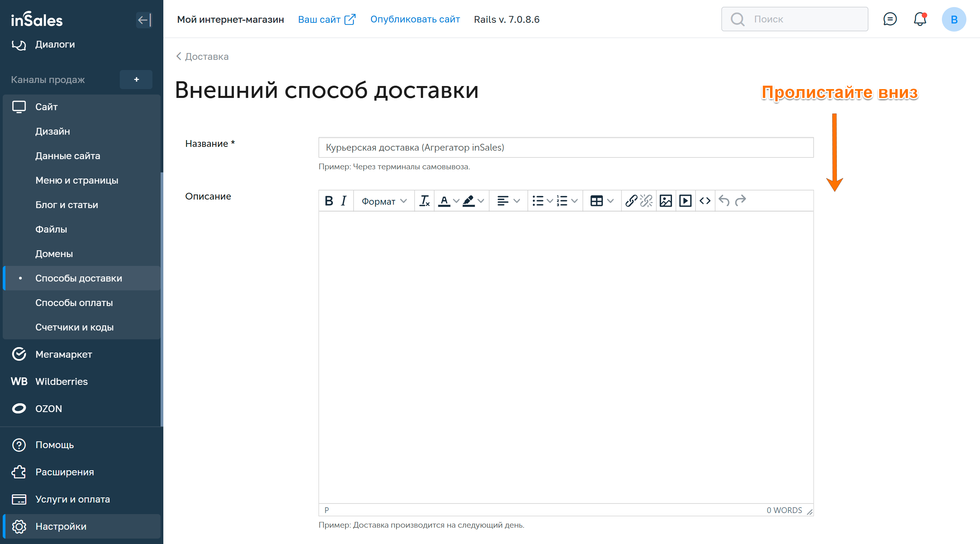The image size is (980, 544).
Task: Toggle italic formatting in description editor
Action: 344,201
